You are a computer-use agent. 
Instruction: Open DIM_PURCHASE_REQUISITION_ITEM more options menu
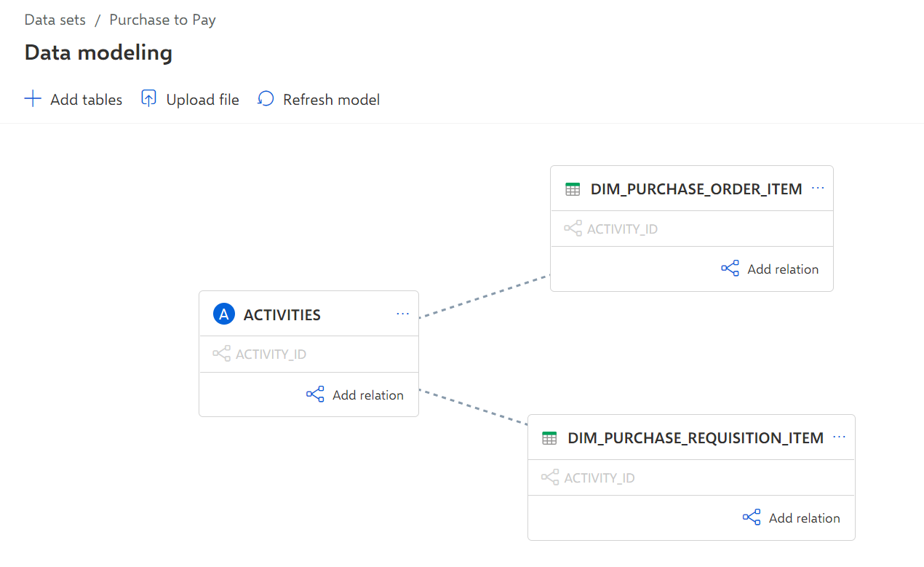[x=840, y=437]
